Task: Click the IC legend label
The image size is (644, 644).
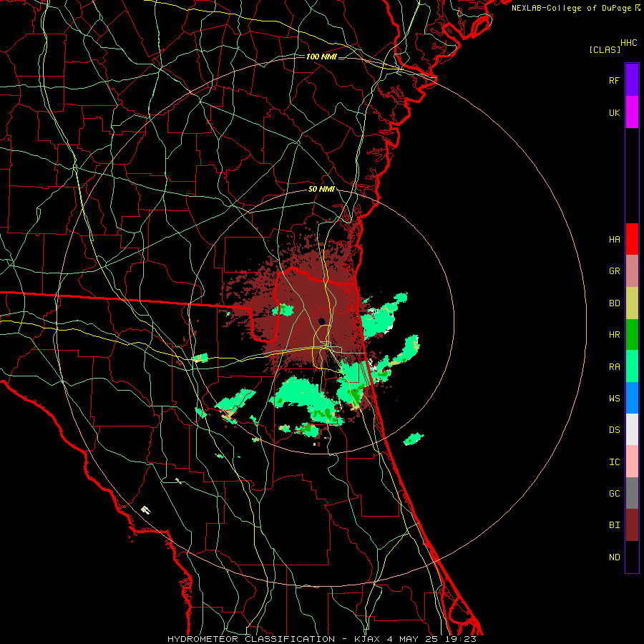Action: tap(614, 462)
